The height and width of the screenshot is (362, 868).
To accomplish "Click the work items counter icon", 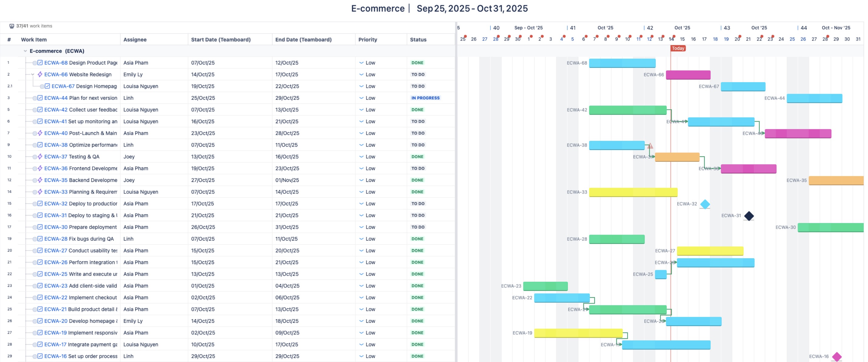I will point(12,26).
